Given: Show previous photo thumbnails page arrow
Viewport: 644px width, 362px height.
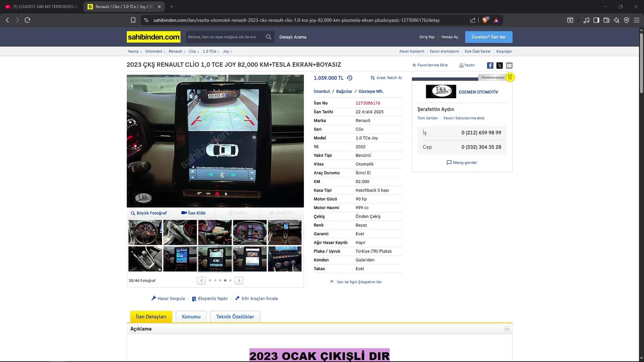Looking at the screenshot, I should 201,281.
